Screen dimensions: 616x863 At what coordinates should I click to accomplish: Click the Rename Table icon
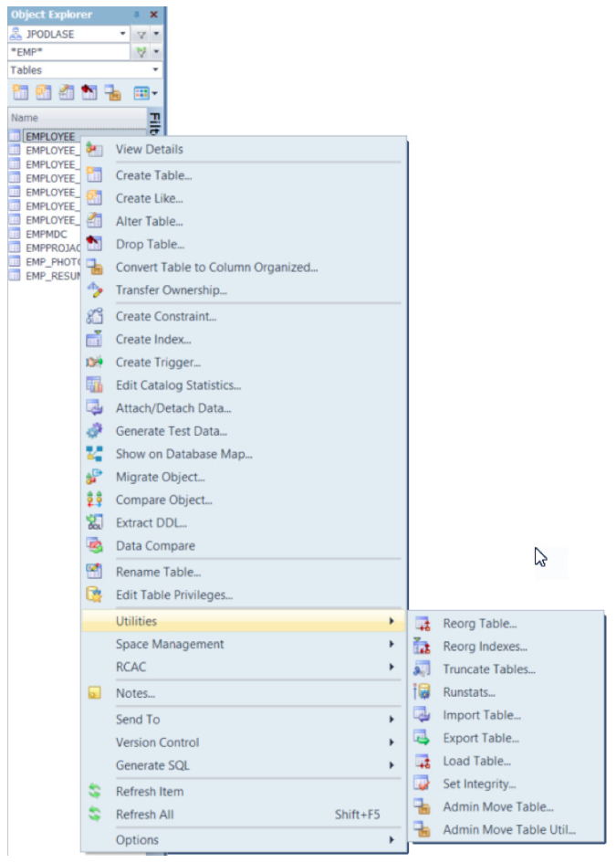click(x=94, y=572)
